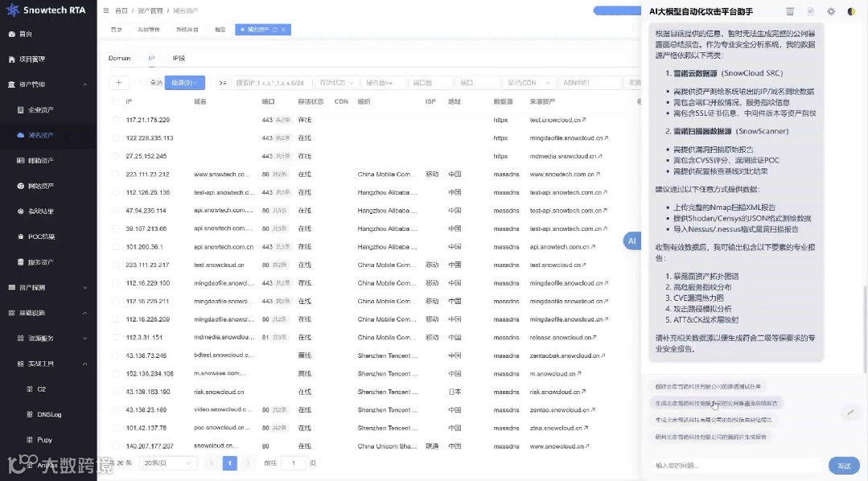This screenshot has height=481, width=868.
Task: Open the Pupy tool entry
Action: [x=44, y=440]
